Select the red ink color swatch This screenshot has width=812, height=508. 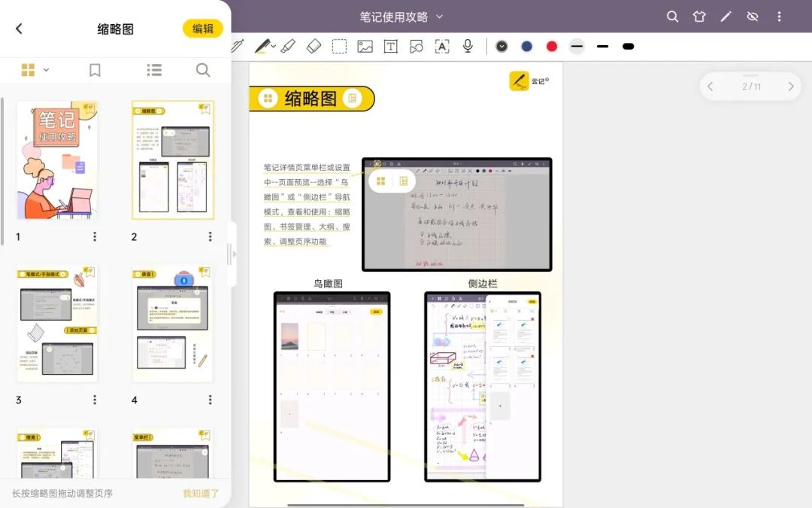[x=551, y=46]
